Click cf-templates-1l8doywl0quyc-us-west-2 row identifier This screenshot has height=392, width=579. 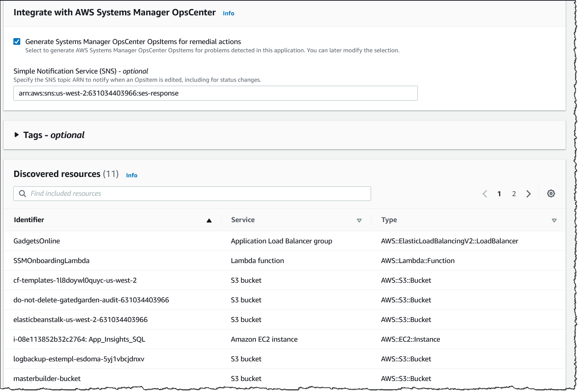pyautogui.click(x=75, y=280)
